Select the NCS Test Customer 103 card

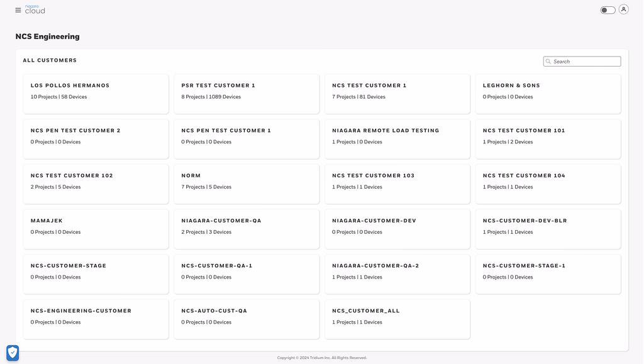[x=397, y=184]
